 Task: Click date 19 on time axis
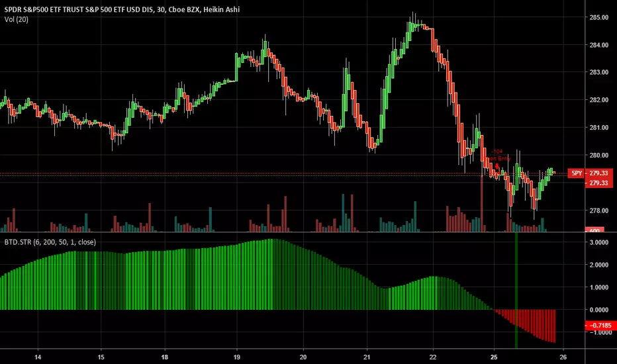236,357
